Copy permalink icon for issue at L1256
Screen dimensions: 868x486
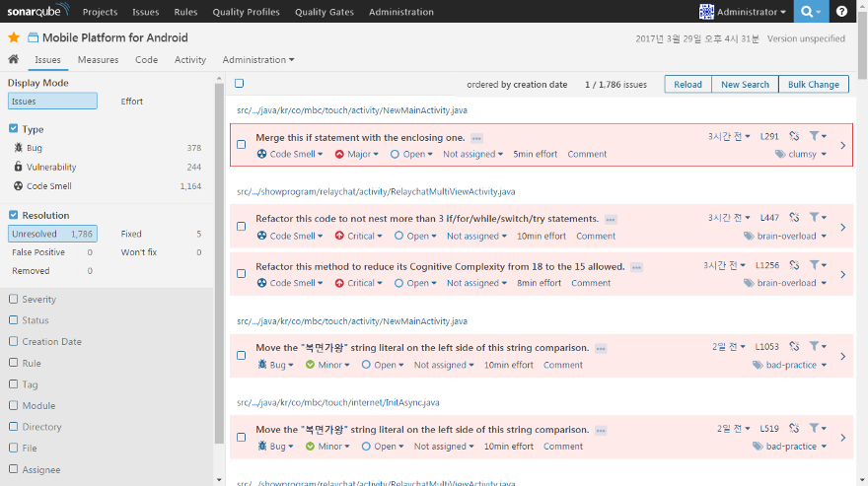coord(794,265)
